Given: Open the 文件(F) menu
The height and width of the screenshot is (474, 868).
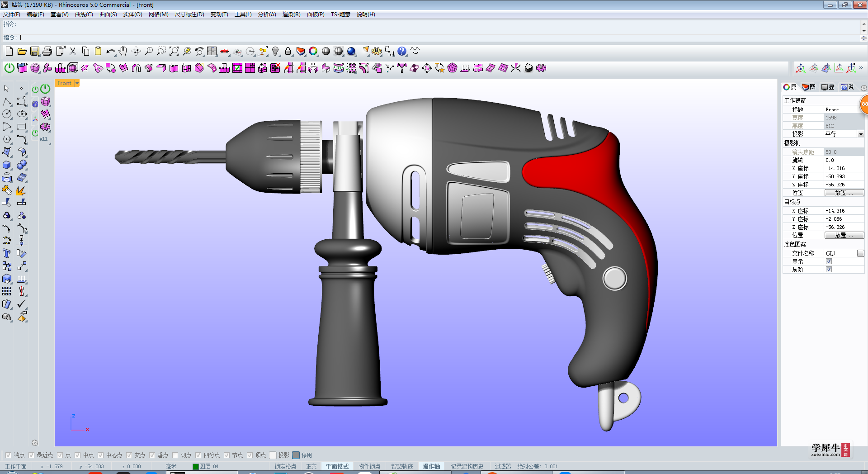Looking at the screenshot, I should click(12, 14).
